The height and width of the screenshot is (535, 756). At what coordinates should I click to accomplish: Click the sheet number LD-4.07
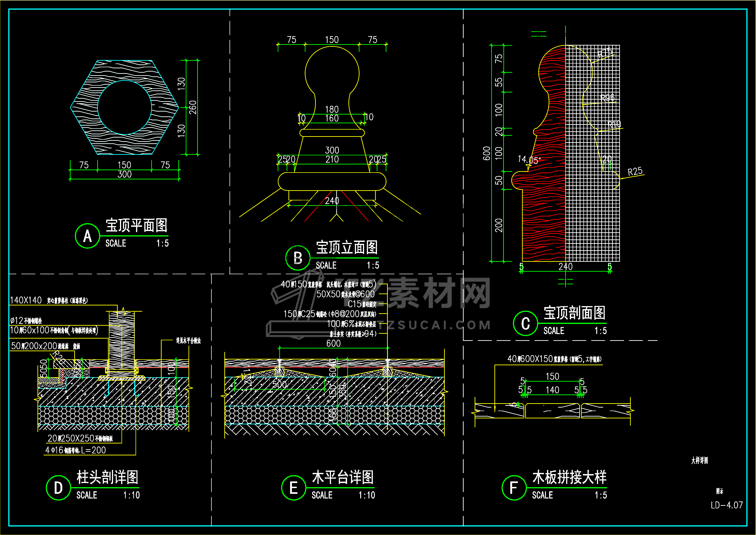pyautogui.click(x=727, y=505)
